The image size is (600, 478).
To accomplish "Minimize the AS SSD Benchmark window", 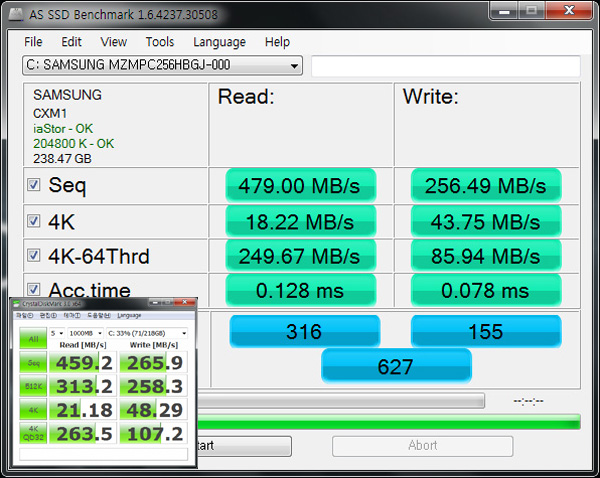I will (x=504, y=11).
